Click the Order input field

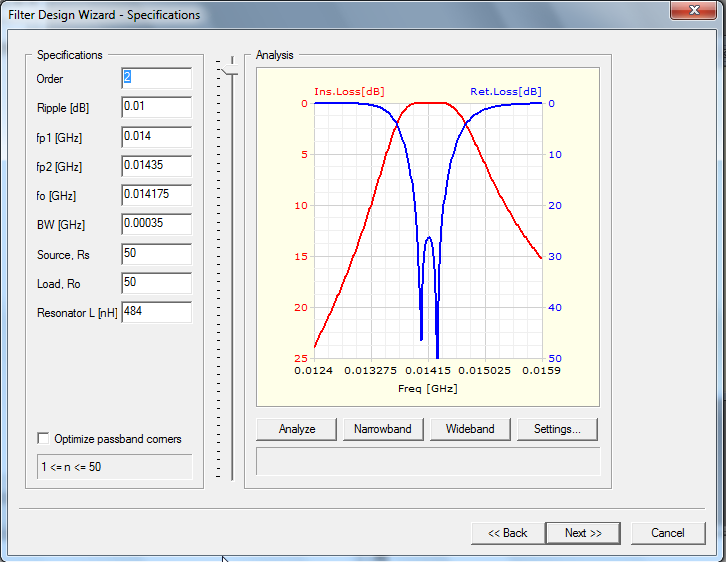pos(156,78)
